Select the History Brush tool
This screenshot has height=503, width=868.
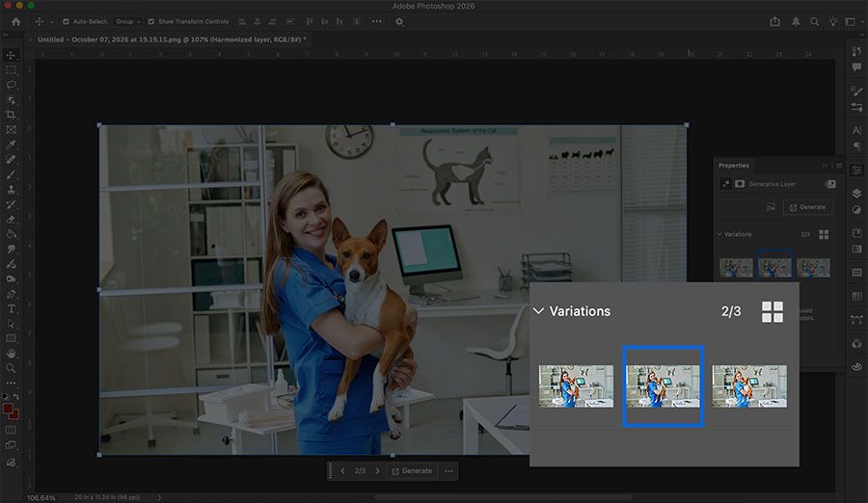[x=11, y=204]
